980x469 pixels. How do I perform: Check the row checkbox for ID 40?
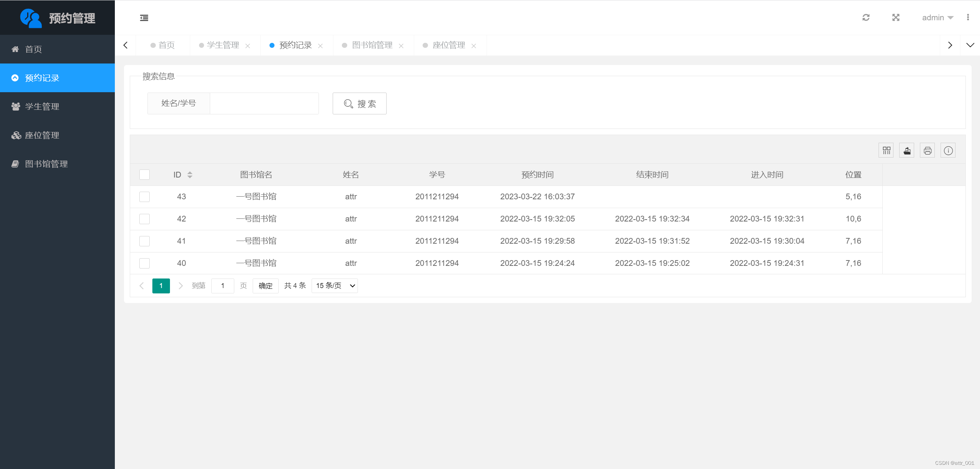click(144, 263)
